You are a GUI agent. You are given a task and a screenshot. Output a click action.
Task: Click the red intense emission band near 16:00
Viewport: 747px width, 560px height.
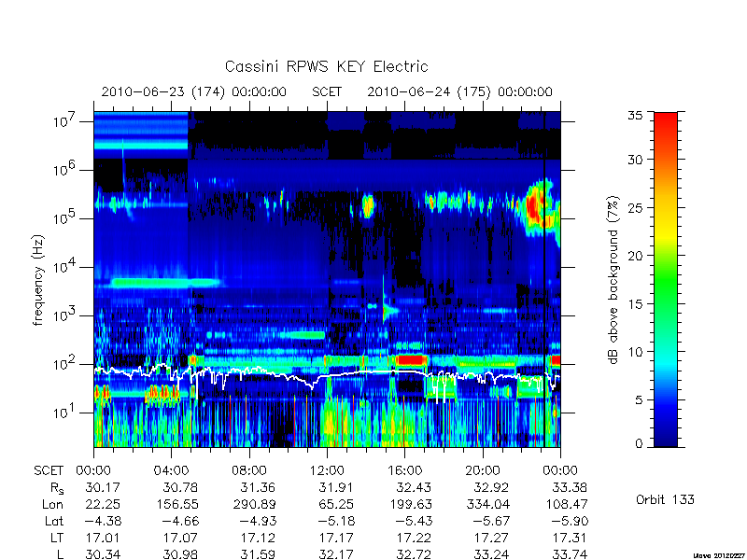click(411, 360)
